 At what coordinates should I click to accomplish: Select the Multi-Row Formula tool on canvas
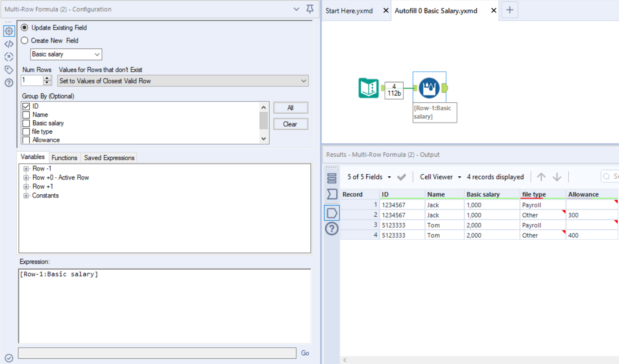pyautogui.click(x=429, y=88)
